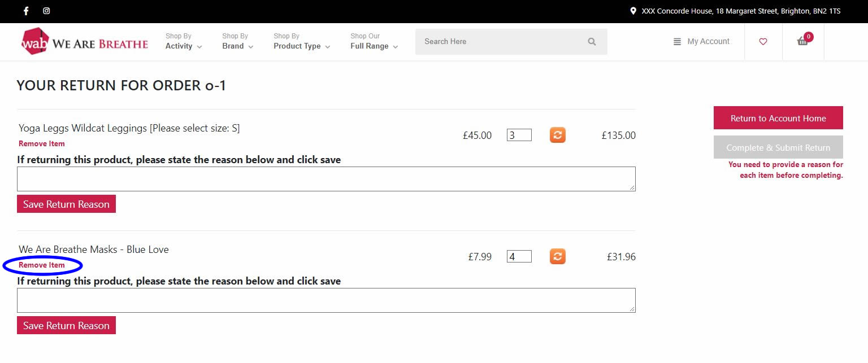Click the We Are Breathe logo

coord(85,42)
